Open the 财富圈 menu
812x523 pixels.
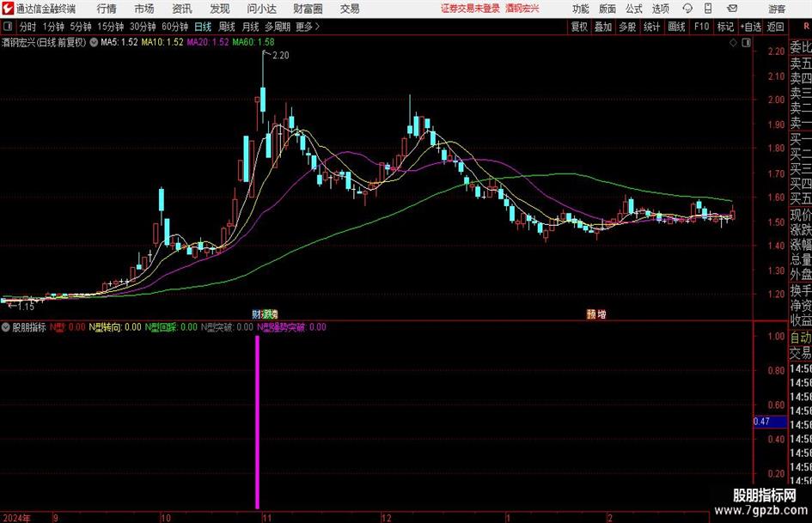coord(308,9)
